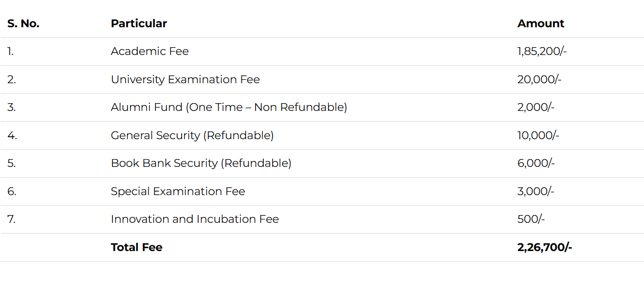Click Innovation and Incubation Fee text
Image resolution: width=644 pixels, height=289 pixels.
pos(195,219)
